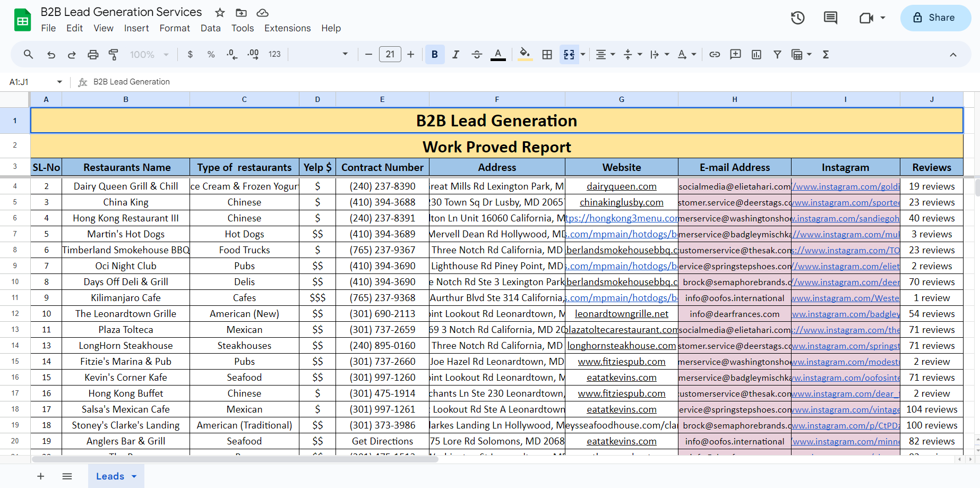Check the cloud document status icon

tap(262, 13)
